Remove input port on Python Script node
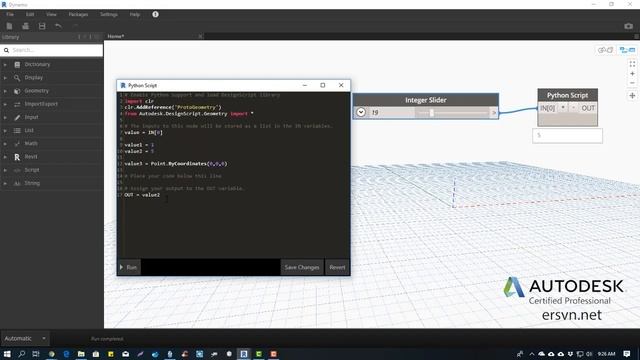 [x=573, y=108]
